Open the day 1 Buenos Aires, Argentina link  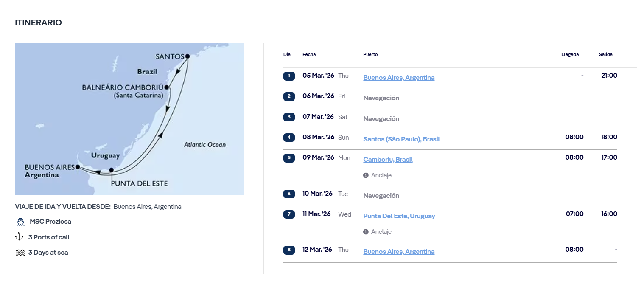coord(399,78)
